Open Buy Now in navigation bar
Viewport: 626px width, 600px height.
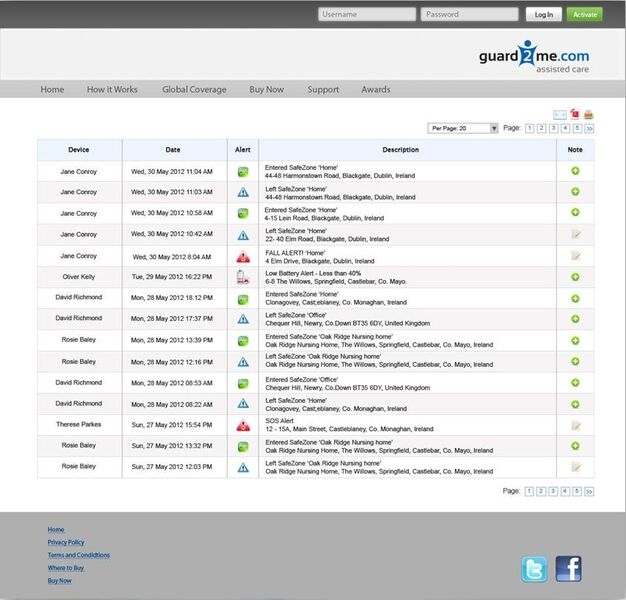coord(267,89)
